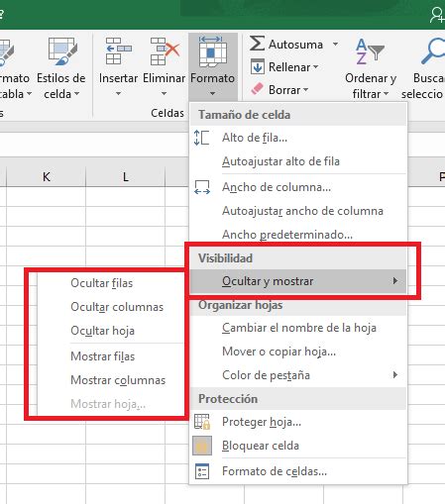Click the Ordenar y filtrar icon

tap(370, 51)
